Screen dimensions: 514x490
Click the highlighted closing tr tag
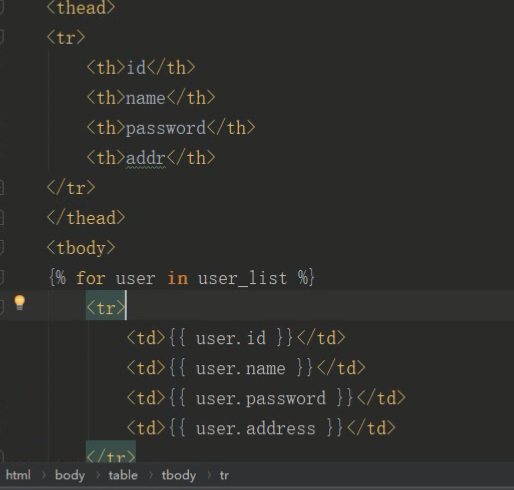[x=111, y=453]
